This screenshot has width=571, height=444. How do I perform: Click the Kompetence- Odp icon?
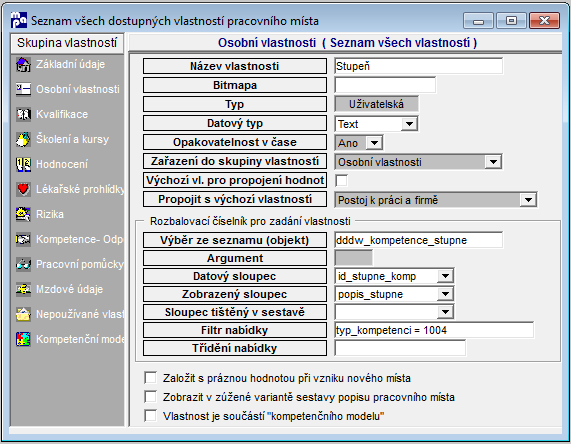click(x=23, y=239)
